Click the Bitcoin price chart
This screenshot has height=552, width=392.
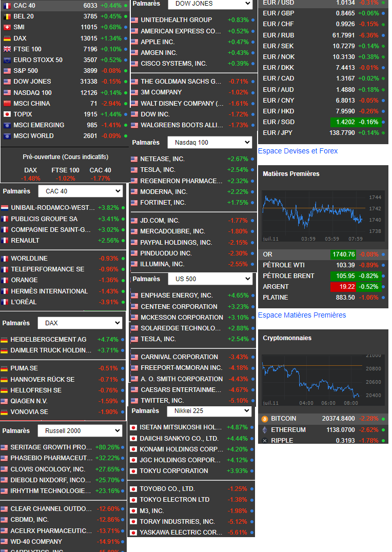click(x=322, y=380)
